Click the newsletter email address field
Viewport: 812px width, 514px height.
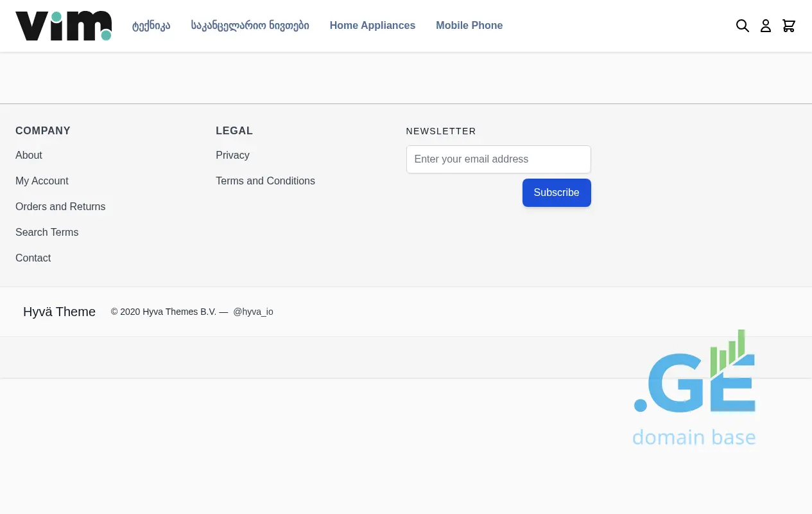[x=498, y=159]
